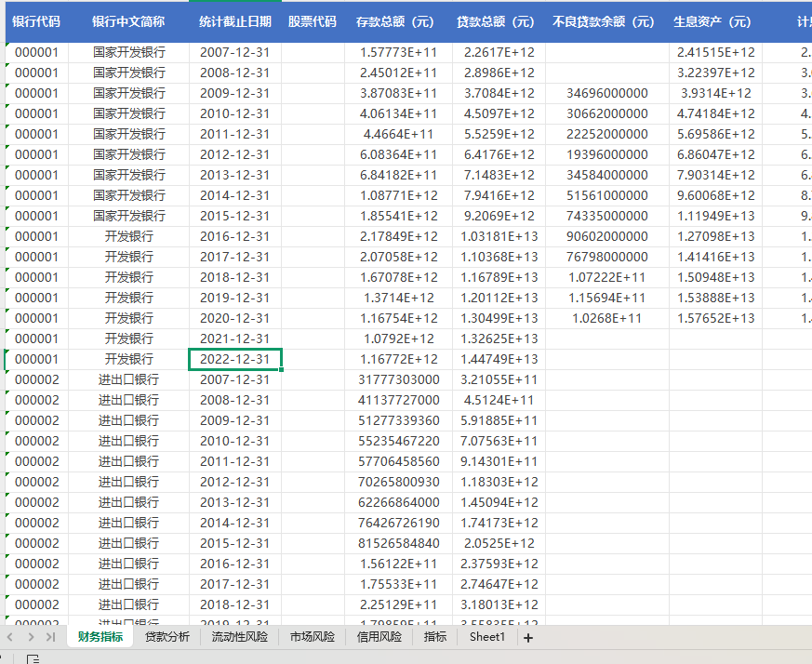The width and height of the screenshot is (812, 664).
Task: Click loan value 1.44749E+13
Action: pyautogui.click(x=499, y=359)
